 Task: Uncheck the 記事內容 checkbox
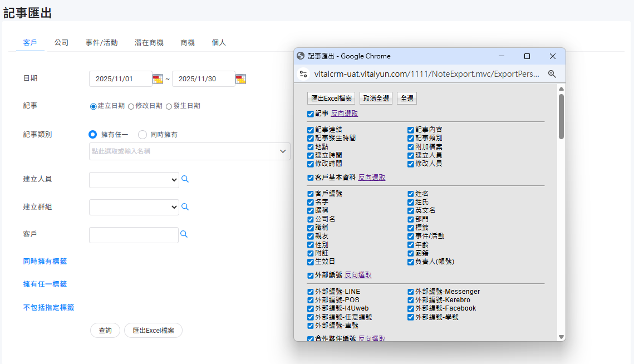[411, 130]
